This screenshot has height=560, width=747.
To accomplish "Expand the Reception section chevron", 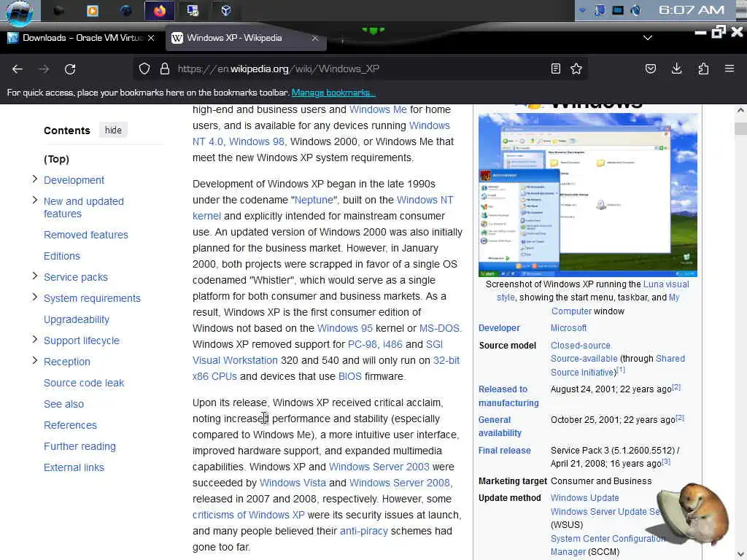I will 35,360.
